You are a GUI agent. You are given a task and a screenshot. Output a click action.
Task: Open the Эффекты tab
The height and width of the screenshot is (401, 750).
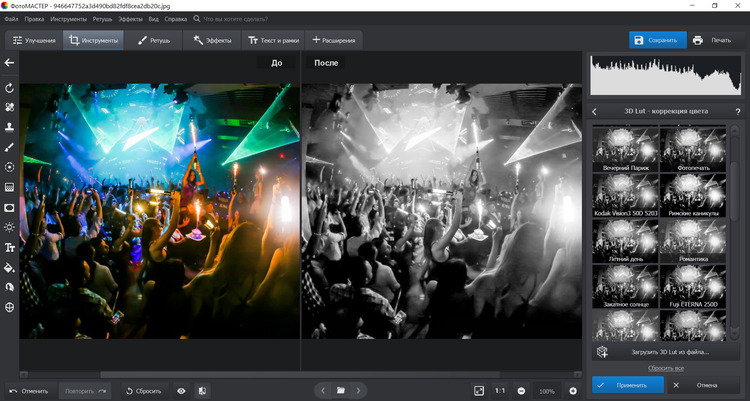click(x=213, y=40)
